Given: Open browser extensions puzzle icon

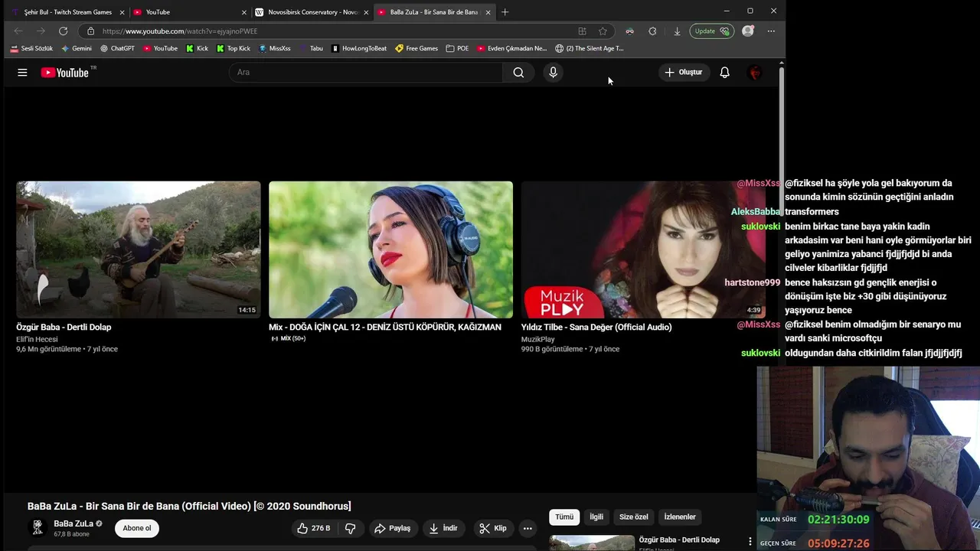Looking at the screenshot, I should click(x=652, y=31).
